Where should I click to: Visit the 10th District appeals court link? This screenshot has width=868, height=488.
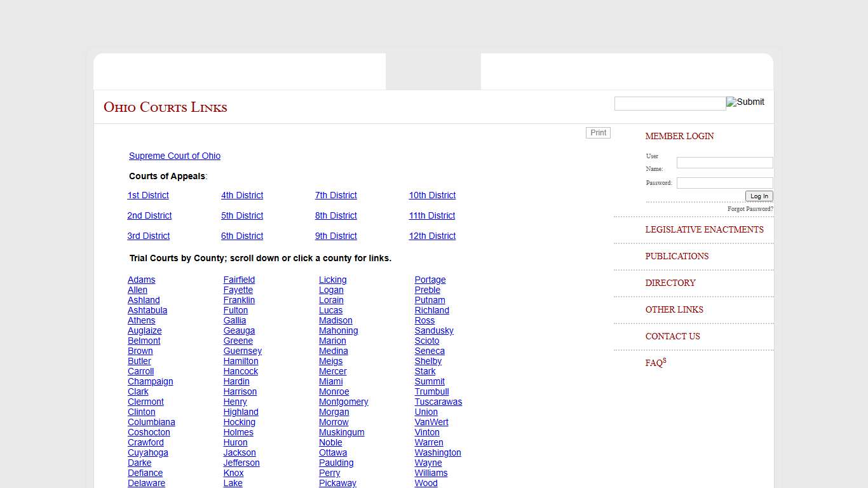click(432, 196)
